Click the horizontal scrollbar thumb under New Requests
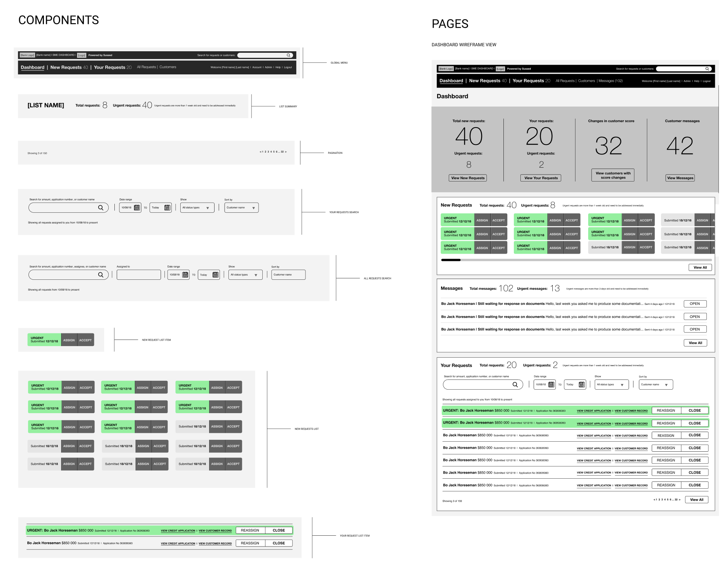This screenshot has height=565, width=728. (451, 260)
